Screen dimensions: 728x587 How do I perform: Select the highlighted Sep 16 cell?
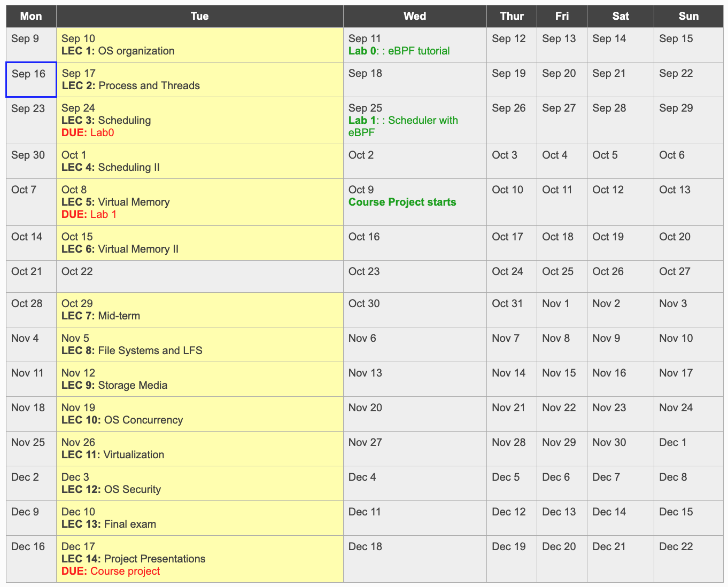point(30,79)
